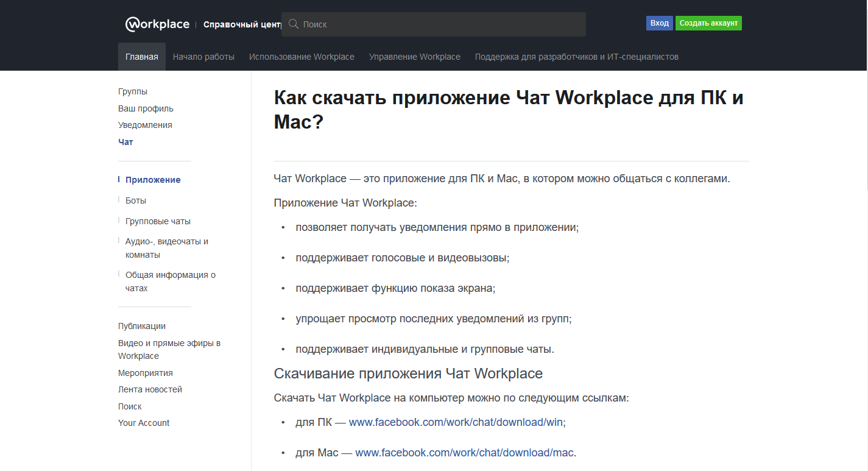Open Использование Workplace tab

pyautogui.click(x=302, y=57)
